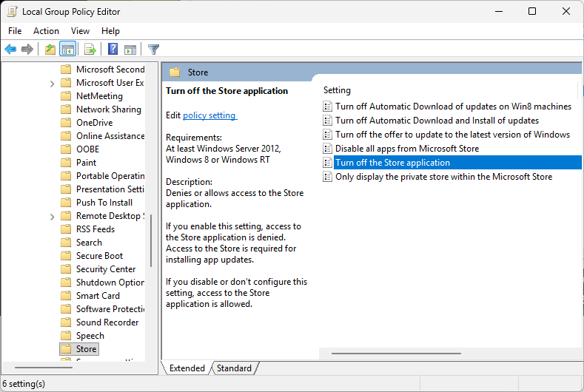
Task: Click the Store folder icon in details header
Action: click(175, 72)
